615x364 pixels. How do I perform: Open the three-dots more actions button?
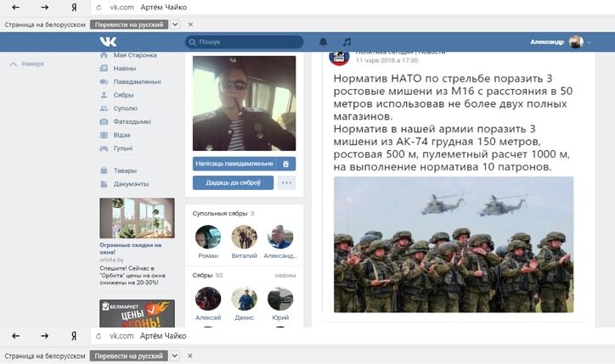tap(287, 182)
